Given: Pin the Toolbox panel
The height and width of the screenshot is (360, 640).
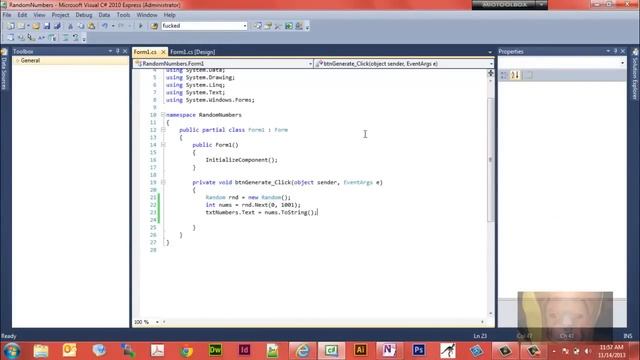Looking at the screenshot, I should coord(118,51).
